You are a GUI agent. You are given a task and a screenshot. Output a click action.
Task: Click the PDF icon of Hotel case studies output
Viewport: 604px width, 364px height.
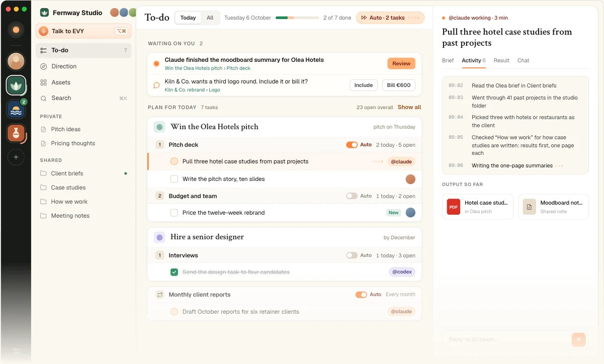pos(454,207)
